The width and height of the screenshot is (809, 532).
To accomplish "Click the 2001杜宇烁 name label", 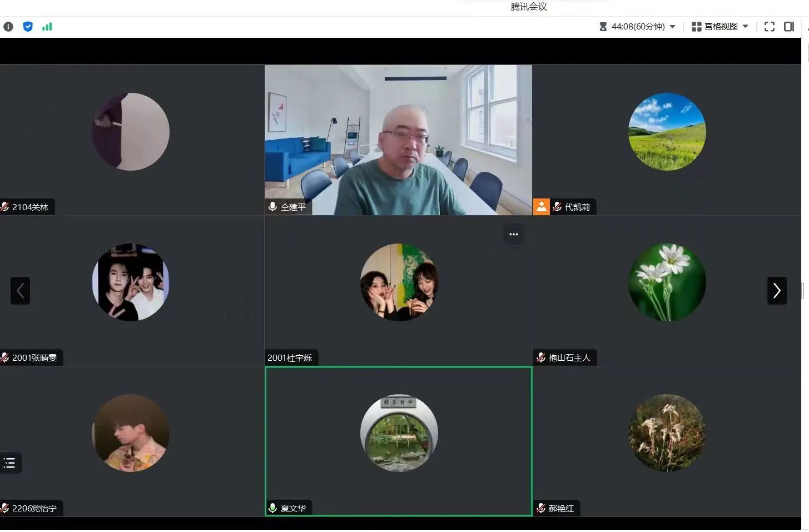I will (x=290, y=357).
